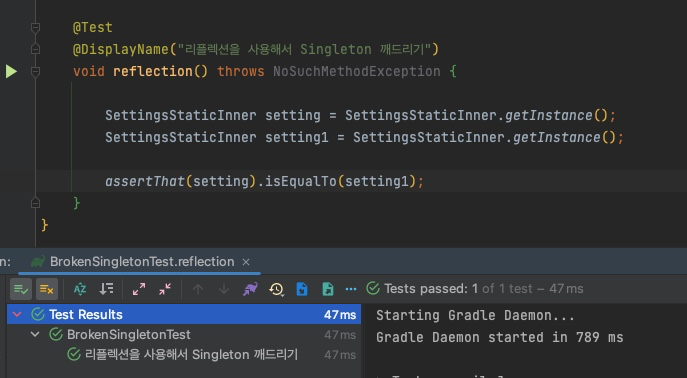Fold the @DisplayName annotation line
The width and height of the screenshot is (687, 378).
coord(35,49)
